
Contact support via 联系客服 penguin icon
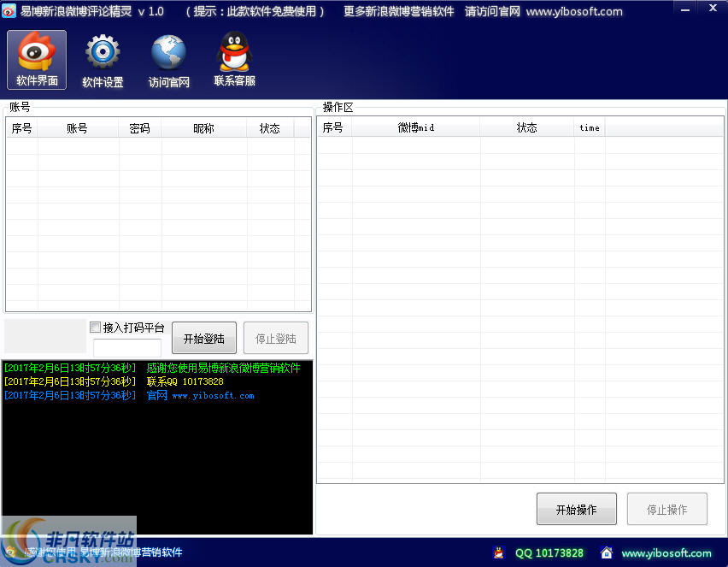pyautogui.click(x=234, y=60)
